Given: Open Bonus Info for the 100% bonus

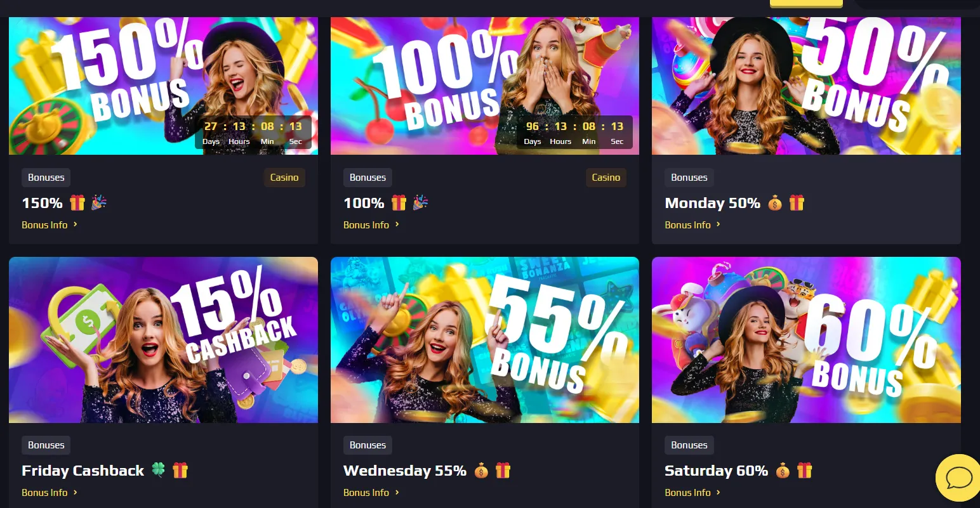Looking at the screenshot, I should (366, 225).
